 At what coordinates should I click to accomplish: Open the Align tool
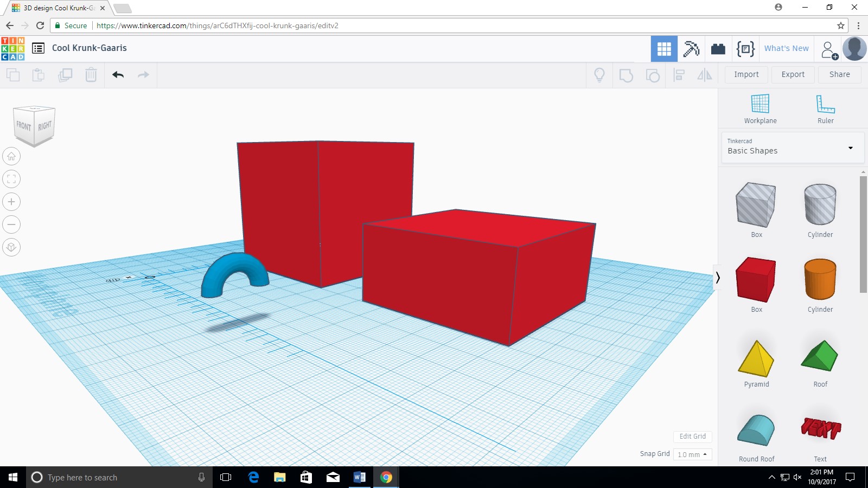(679, 75)
